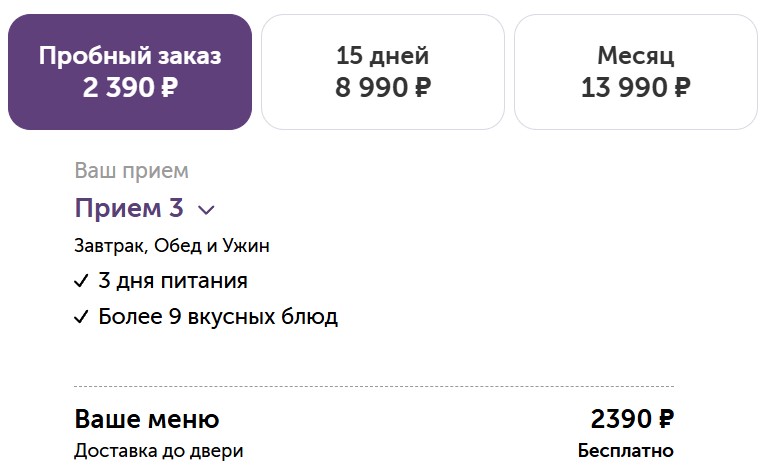Select the Завтрак, Обед и Ужин description
This screenshot has width=765, height=472.
point(172,245)
